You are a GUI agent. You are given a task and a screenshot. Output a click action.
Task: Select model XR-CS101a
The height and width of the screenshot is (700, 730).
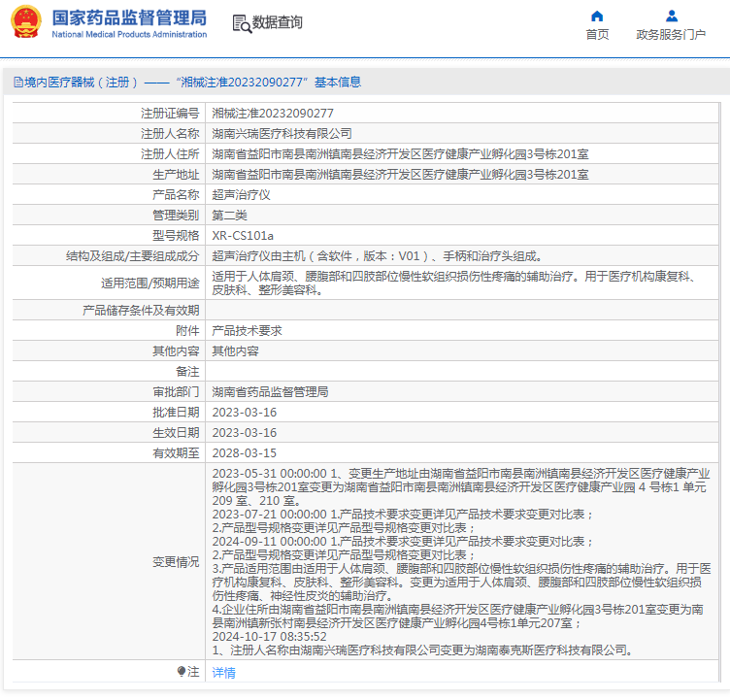point(243,236)
